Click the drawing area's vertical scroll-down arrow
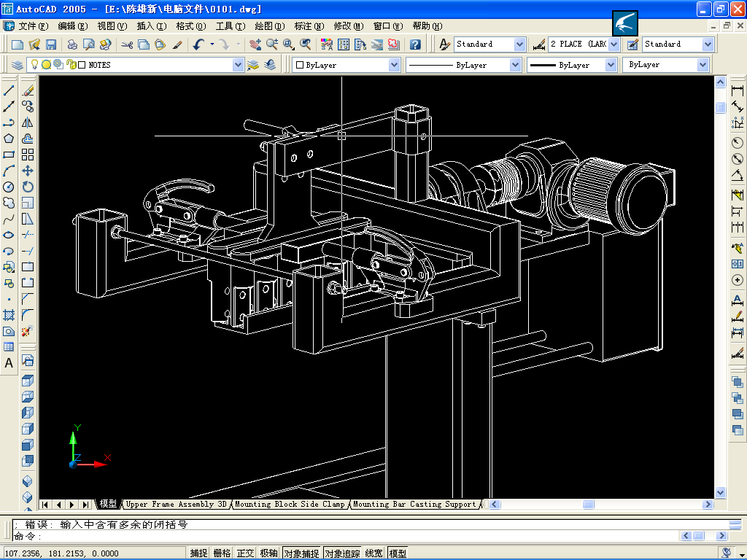Viewport: 747px width, 560px height. [x=720, y=492]
